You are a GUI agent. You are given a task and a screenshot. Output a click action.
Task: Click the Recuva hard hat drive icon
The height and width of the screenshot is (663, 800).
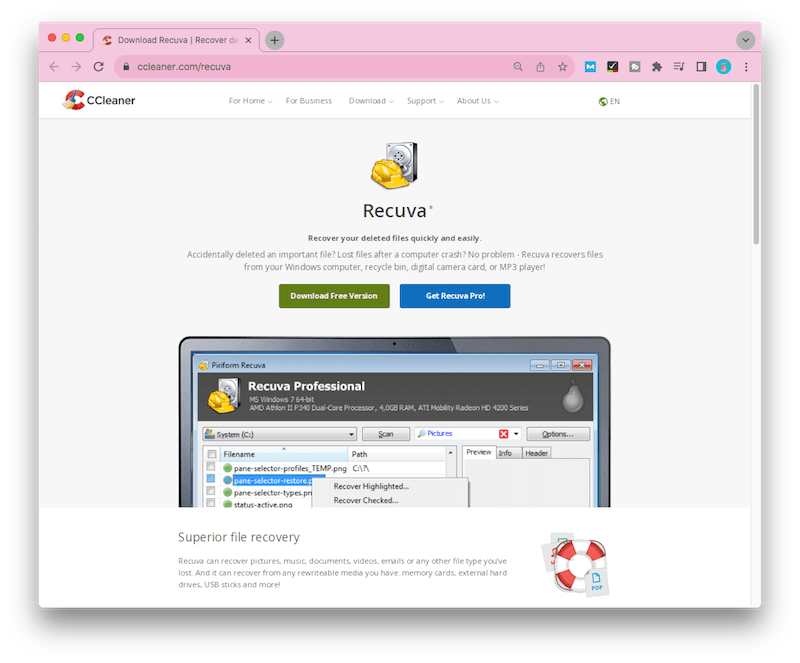tap(394, 165)
